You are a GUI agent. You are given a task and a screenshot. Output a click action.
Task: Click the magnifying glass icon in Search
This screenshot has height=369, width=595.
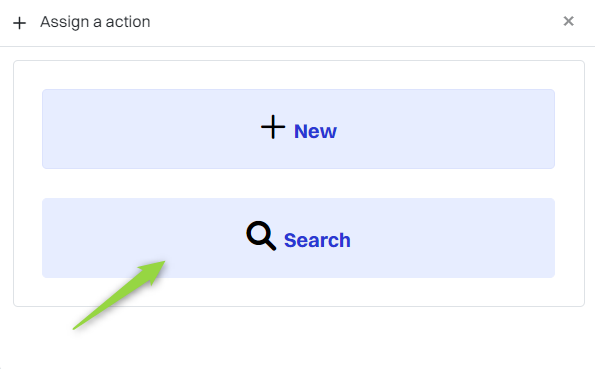pyautogui.click(x=261, y=236)
